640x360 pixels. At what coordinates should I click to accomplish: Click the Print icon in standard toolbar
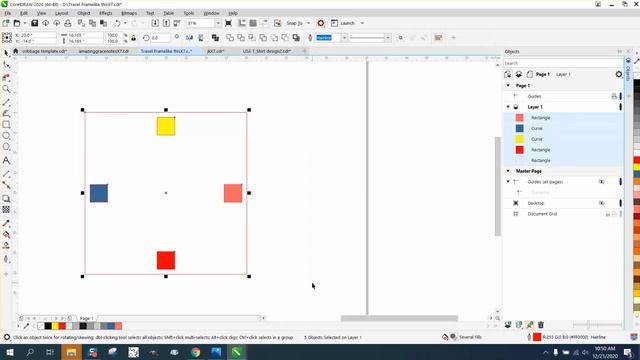click(x=68, y=23)
